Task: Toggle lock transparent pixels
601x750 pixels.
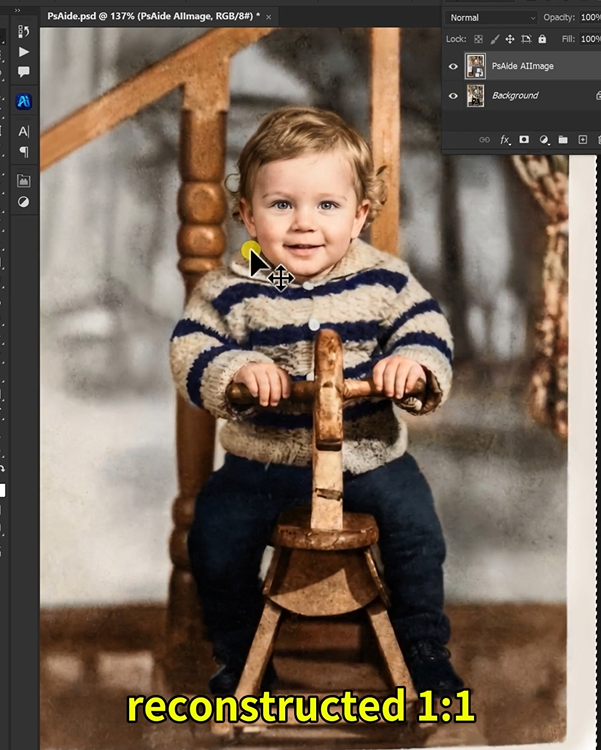Action: coord(478,39)
